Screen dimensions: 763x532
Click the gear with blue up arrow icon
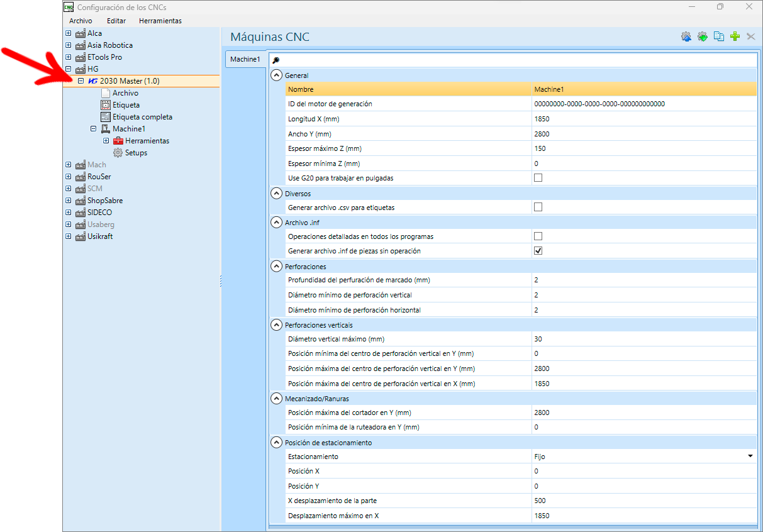[686, 37]
